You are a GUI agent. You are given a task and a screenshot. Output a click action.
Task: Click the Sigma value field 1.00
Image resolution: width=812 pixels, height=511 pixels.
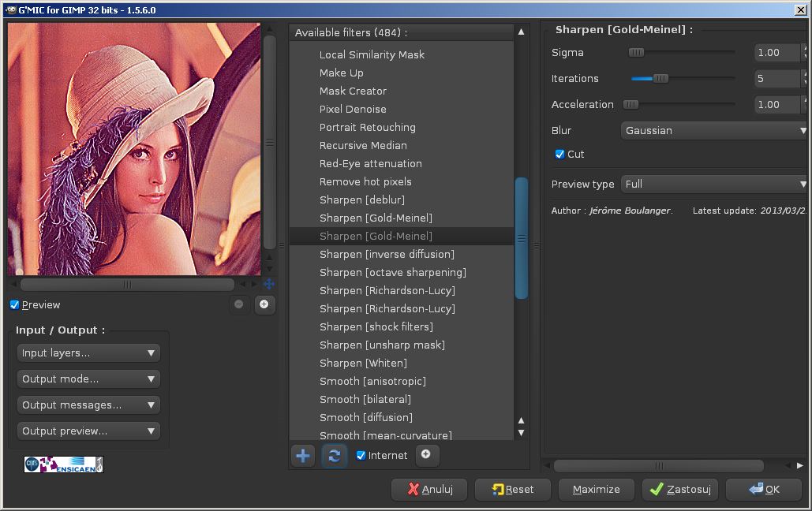(776, 52)
